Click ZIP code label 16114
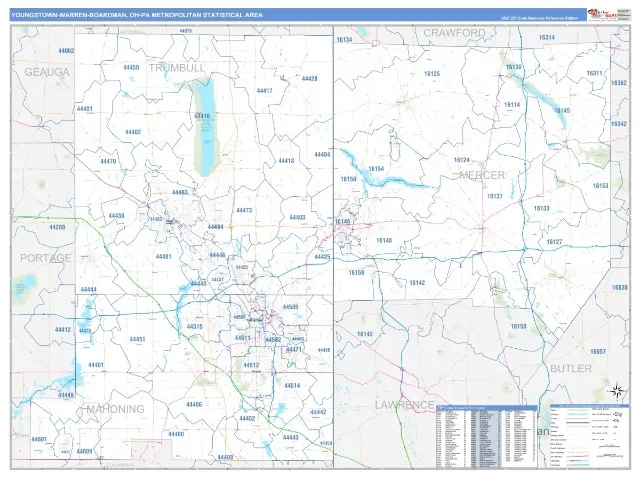Image resolution: width=640 pixels, height=480 pixels. pos(512,104)
